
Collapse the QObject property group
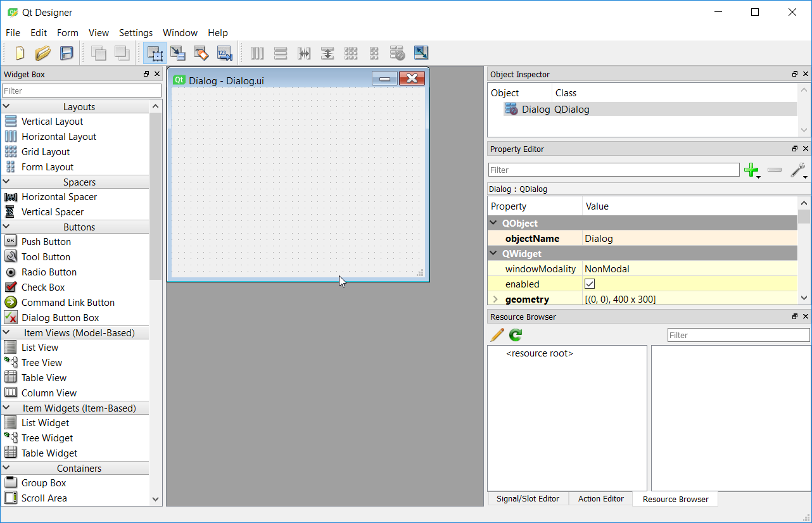493,224
